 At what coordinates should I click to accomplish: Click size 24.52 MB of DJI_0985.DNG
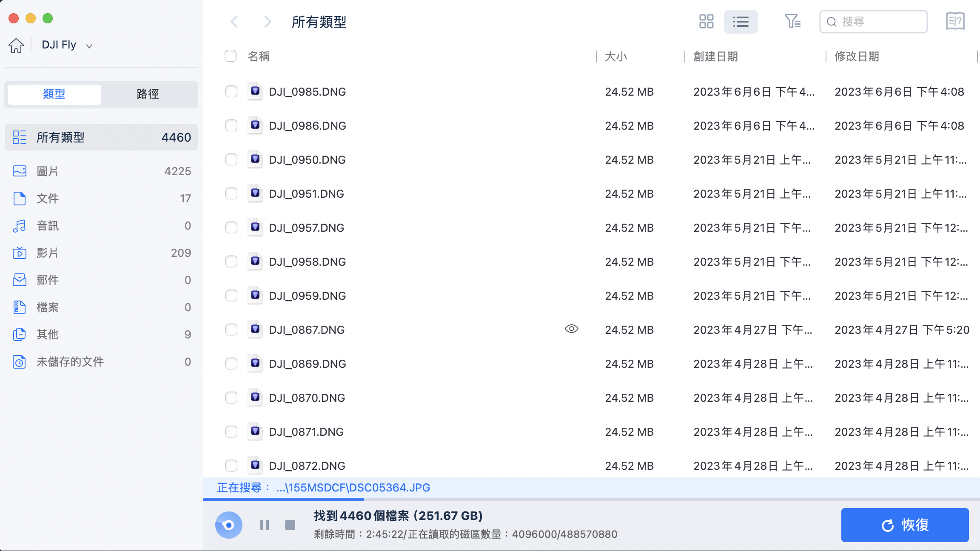(x=630, y=92)
